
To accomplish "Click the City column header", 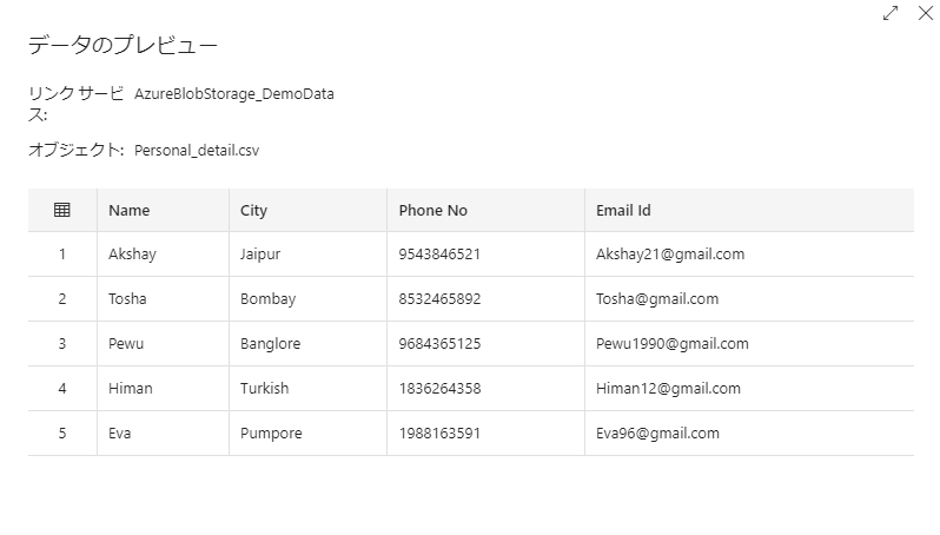I will 254,210.
